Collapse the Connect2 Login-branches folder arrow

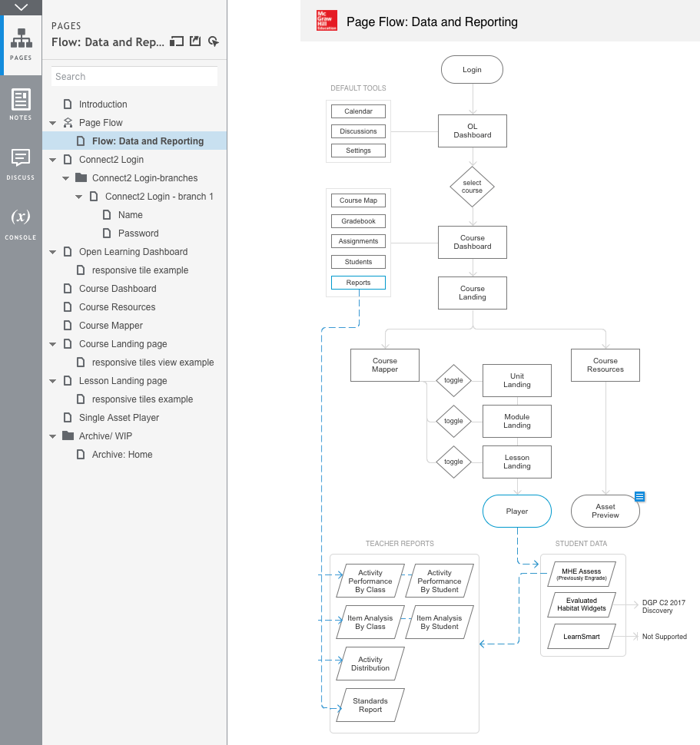pos(65,179)
